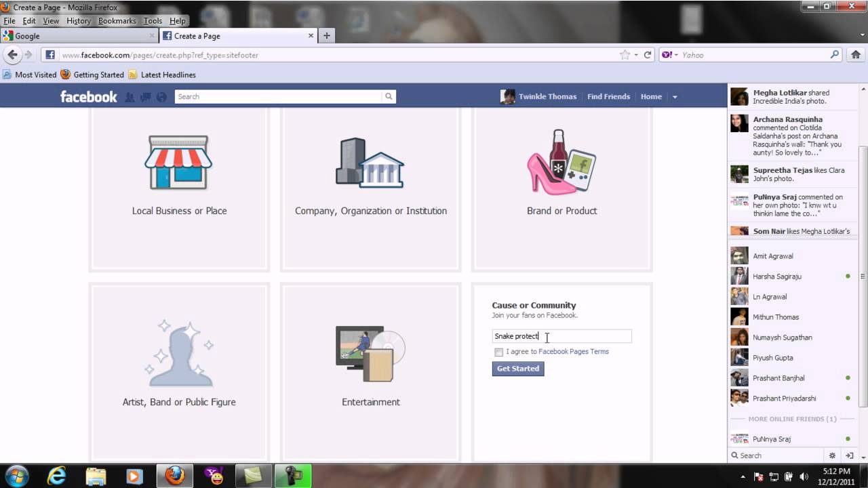
Task: Click the volume icon in system tray
Action: pyautogui.click(x=804, y=476)
